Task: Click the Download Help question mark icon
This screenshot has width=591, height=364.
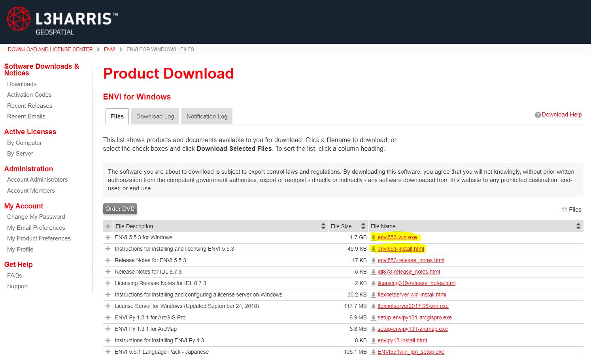Action: [x=538, y=115]
